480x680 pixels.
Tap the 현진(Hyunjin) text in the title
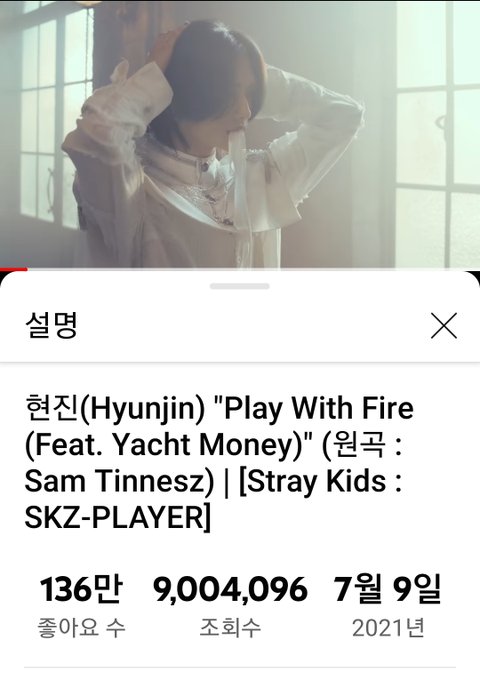click(114, 409)
